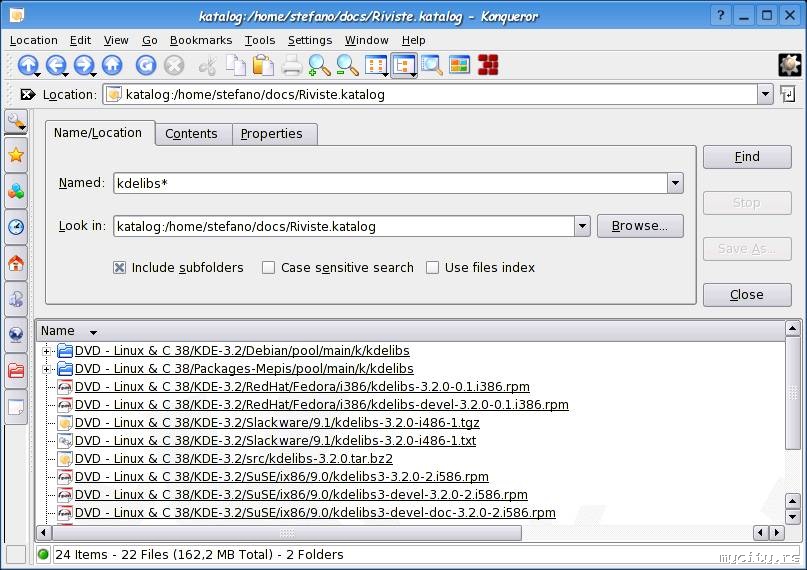This screenshot has width=807, height=570.
Task: Enable Case sensitive search checkbox
Action: [x=268, y=268]
